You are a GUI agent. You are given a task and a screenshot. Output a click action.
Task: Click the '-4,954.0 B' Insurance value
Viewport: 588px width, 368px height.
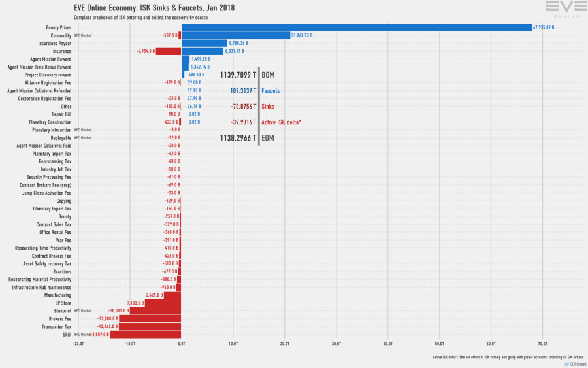pyautogui.click(x=146, y=52)
